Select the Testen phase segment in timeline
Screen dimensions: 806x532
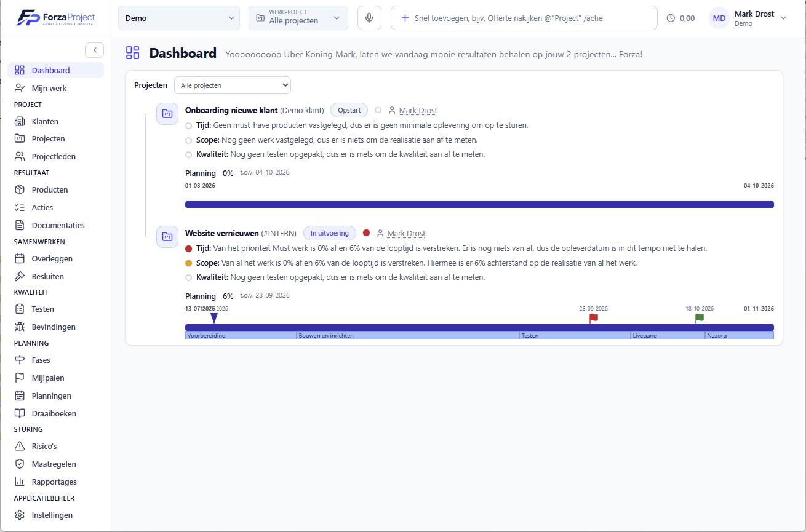[575, 336]
